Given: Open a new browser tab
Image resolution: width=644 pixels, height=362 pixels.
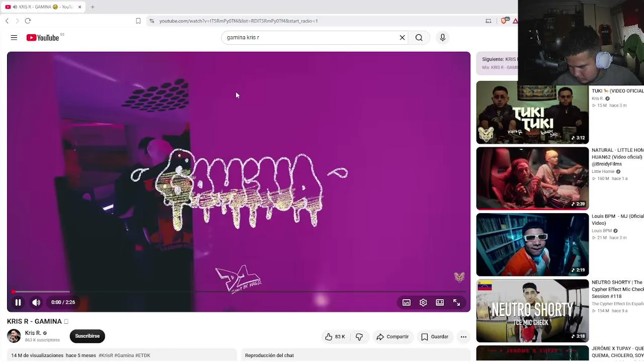Looking at the screenshot, I should point(93,7).
